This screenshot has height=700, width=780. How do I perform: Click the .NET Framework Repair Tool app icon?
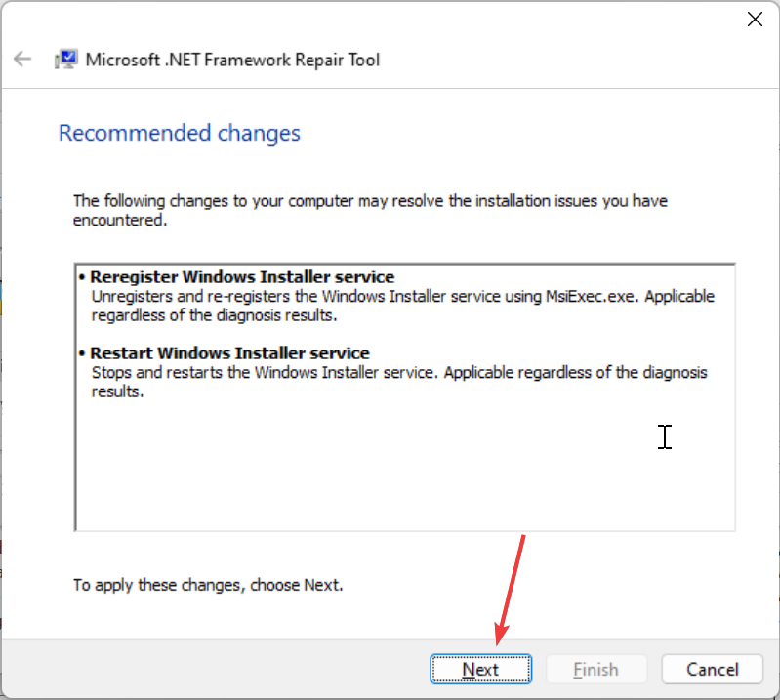[66, 60]
